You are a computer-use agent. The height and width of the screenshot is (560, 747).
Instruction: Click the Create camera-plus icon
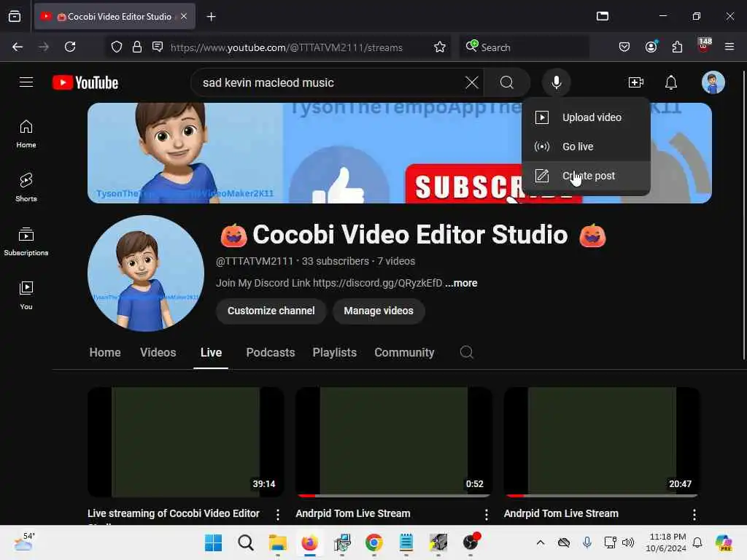coord(636,82)
